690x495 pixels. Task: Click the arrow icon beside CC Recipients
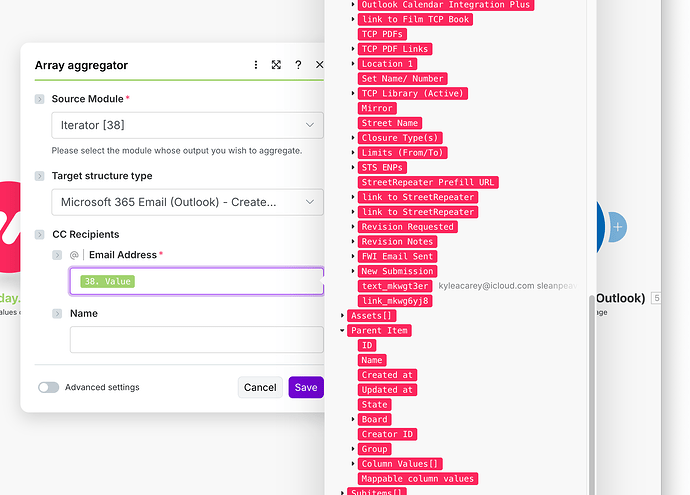[x=40, y=234]
